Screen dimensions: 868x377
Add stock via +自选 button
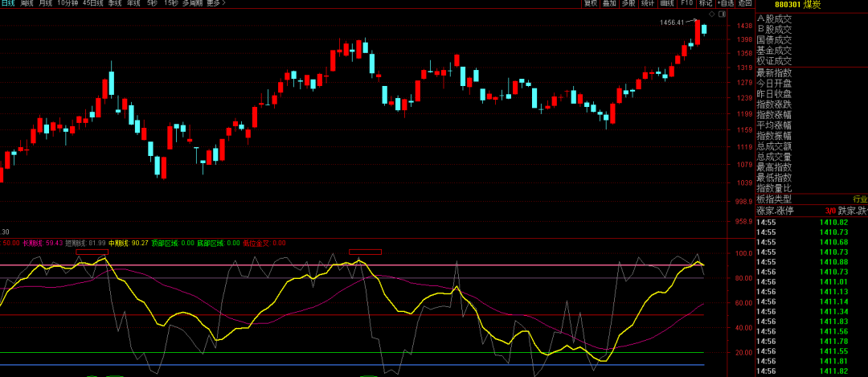725,3
